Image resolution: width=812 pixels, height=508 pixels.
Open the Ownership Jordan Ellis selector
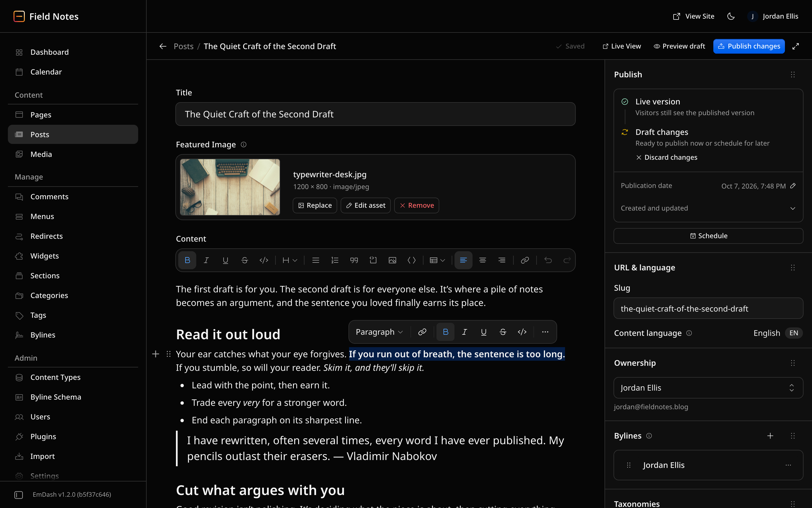[x=708, y=388]
